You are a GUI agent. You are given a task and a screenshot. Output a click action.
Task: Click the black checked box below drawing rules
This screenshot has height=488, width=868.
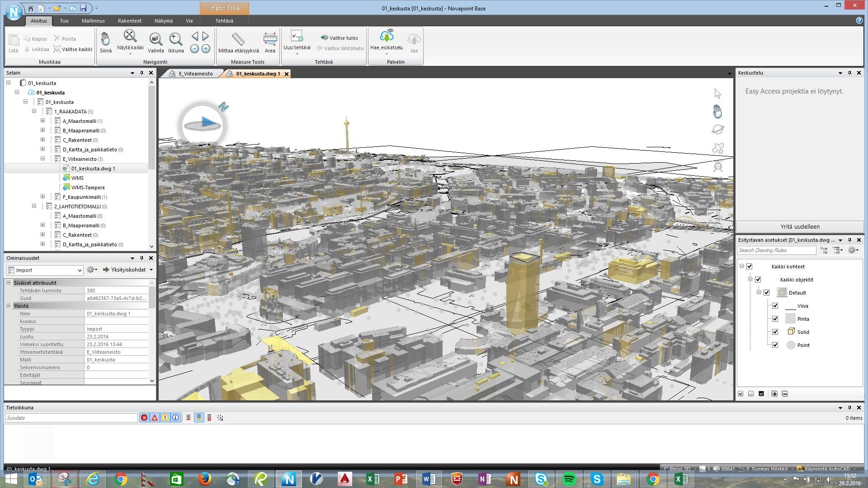pos(761,394)
